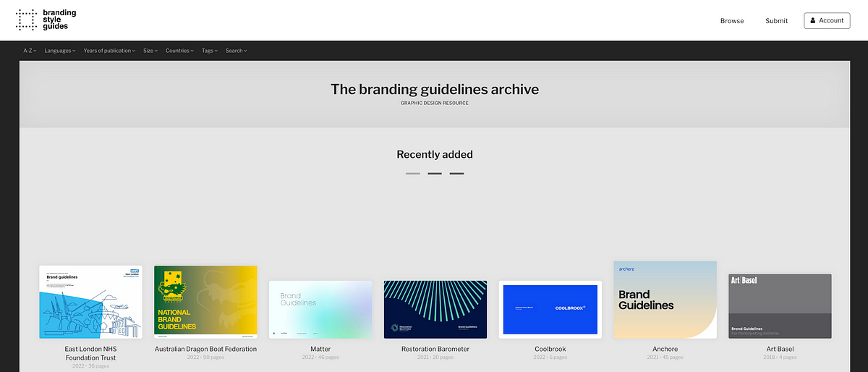Open the Australian Dragon Boat Federation thumbnail

206,302
